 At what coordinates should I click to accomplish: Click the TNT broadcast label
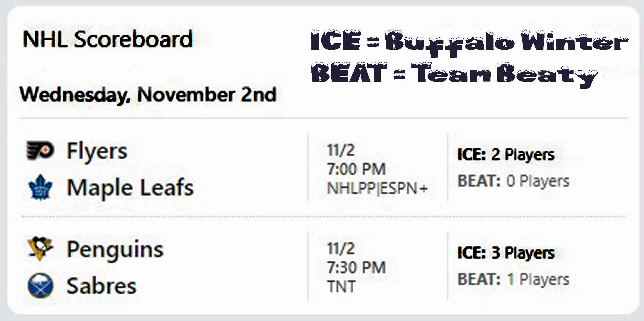pyautogui.click(x=341, y=286)
